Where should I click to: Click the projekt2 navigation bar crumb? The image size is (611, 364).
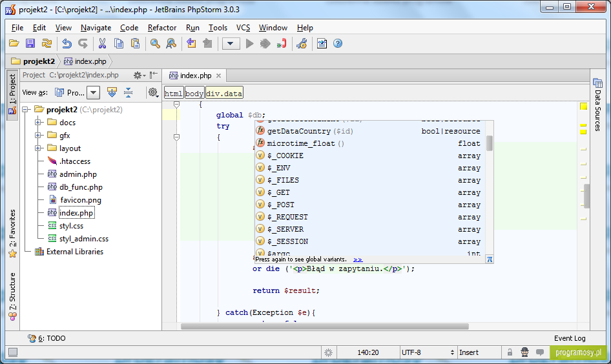coord(34,61)
